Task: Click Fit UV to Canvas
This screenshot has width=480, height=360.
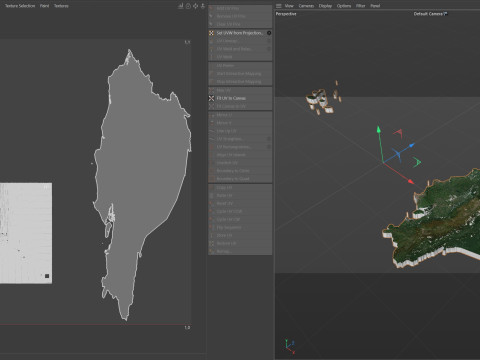Action: [x=240, y=98]
